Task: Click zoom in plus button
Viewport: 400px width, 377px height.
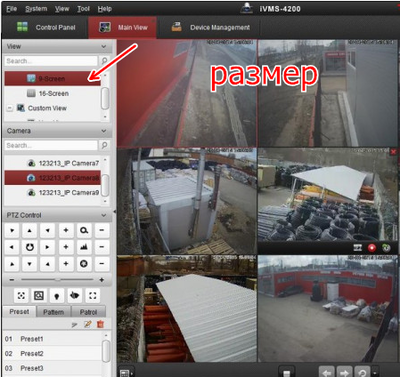Action: pos(66,230)
